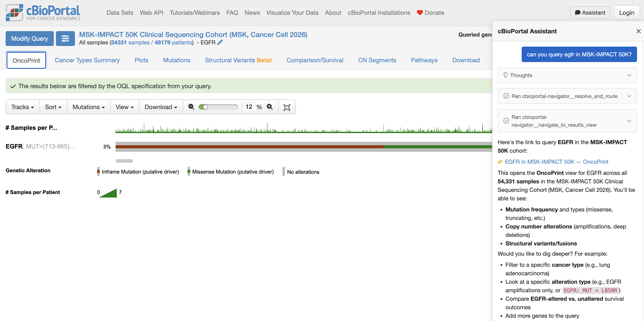Click Visualize Your Data link

pos(292,12)
